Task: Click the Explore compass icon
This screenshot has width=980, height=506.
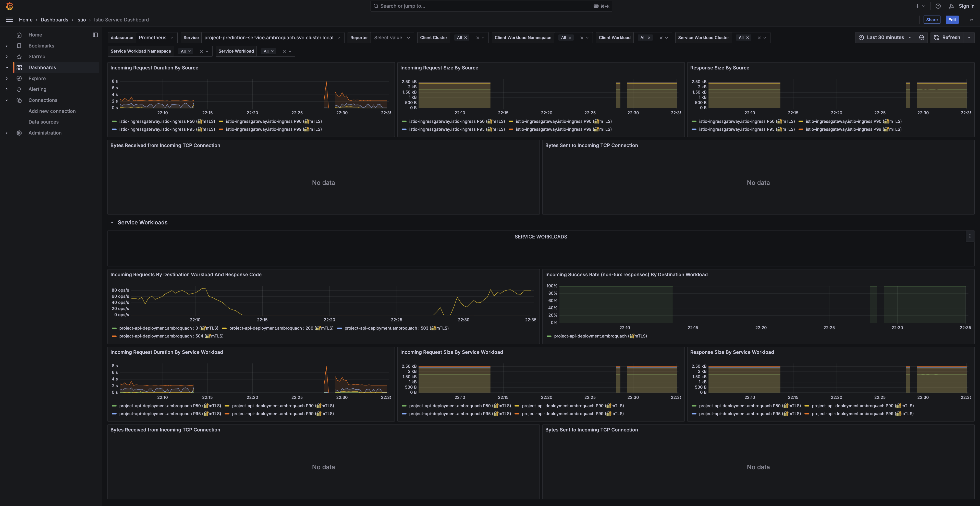Action: 19,78
